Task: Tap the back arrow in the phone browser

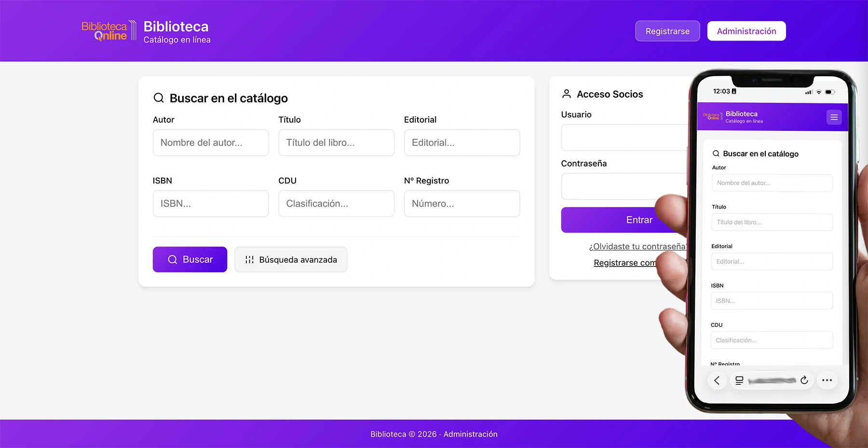Action: (x=717, y=380)
